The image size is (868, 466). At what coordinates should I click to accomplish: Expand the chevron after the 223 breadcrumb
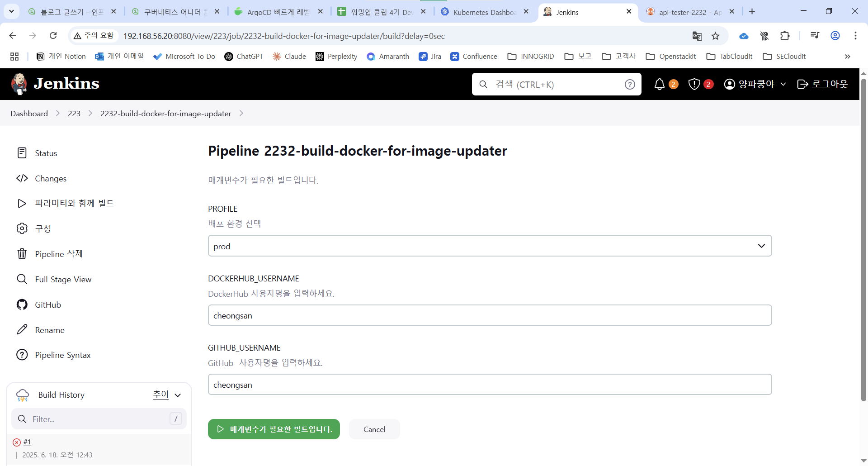click(90, 113)
